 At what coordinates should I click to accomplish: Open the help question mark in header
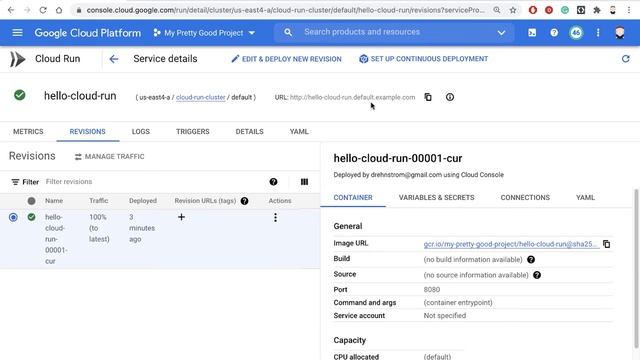pos(554,33)
